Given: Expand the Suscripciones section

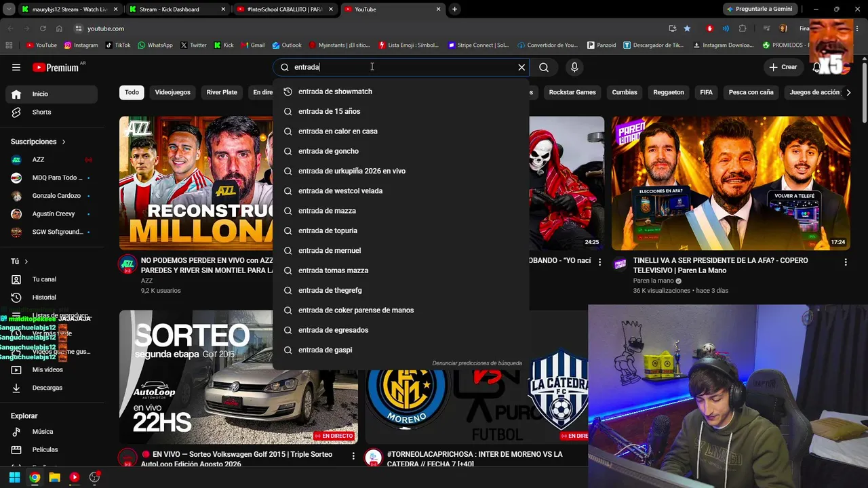Looking at the screenshot, I should 39,142.
